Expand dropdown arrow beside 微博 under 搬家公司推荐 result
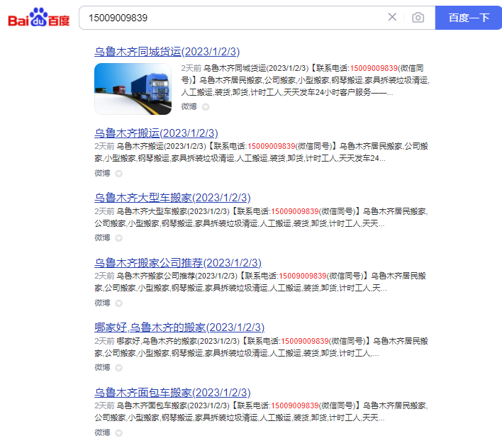This screenshot has width=502, height=448. 119,303
